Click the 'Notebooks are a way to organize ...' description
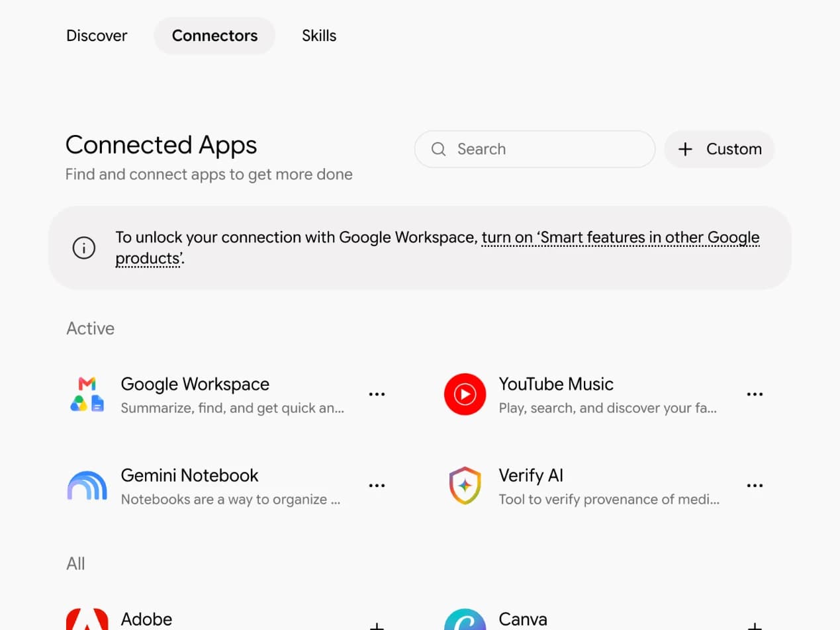Image resolution: width=840 pixels, height=630 pixels. point(230,500)
